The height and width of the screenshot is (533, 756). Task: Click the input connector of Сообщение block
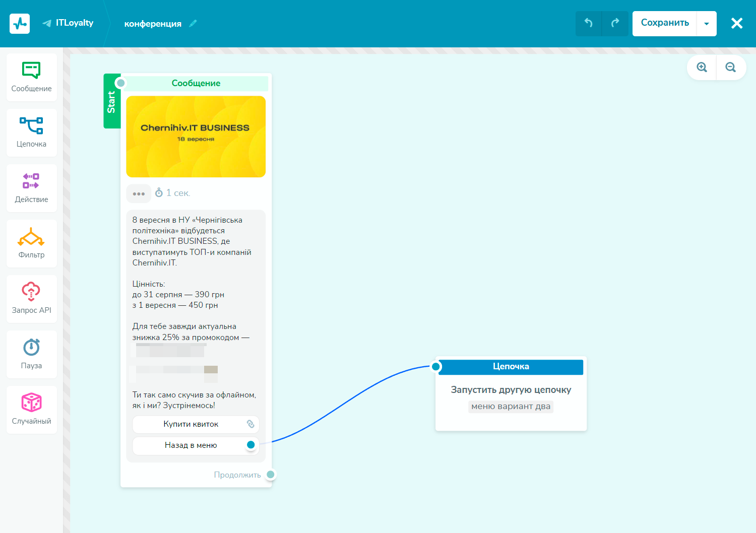120,83
